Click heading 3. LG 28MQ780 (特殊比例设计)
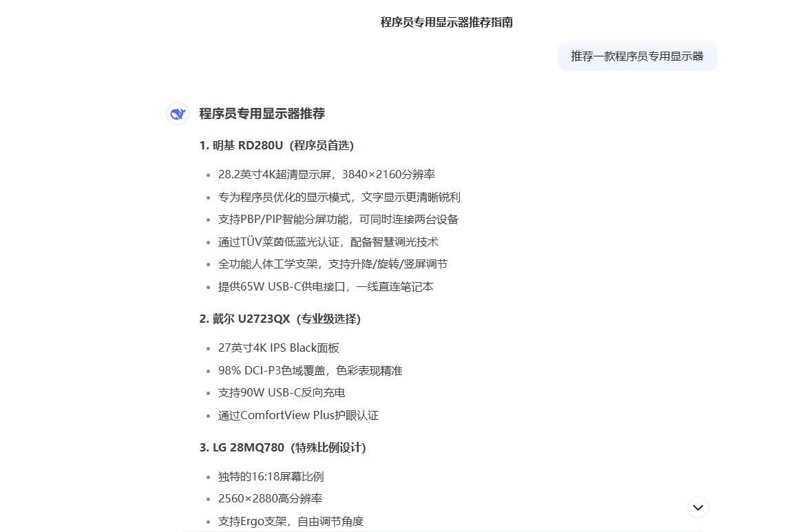The height and width of the screenshot is (532, 809). (283, 447)
